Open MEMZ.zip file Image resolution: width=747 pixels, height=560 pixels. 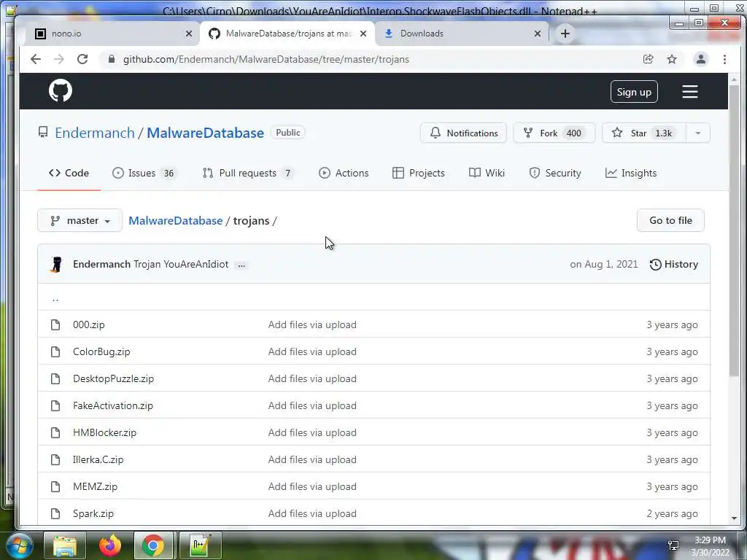point(95,486)
